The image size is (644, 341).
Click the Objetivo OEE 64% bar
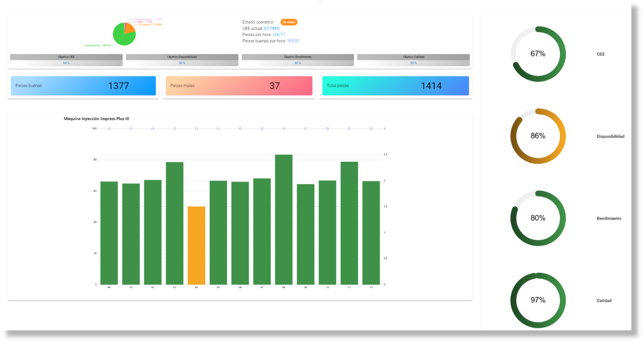click(66, 60)
